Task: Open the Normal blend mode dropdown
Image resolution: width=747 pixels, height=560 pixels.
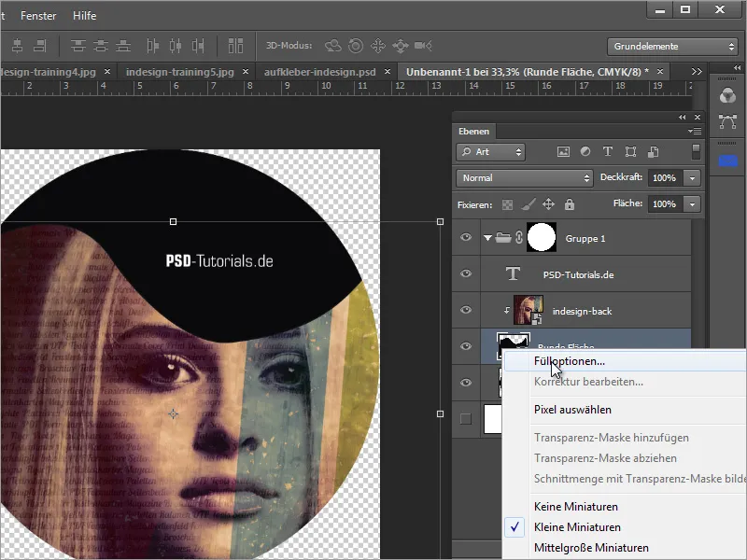Action: (524, 178)
